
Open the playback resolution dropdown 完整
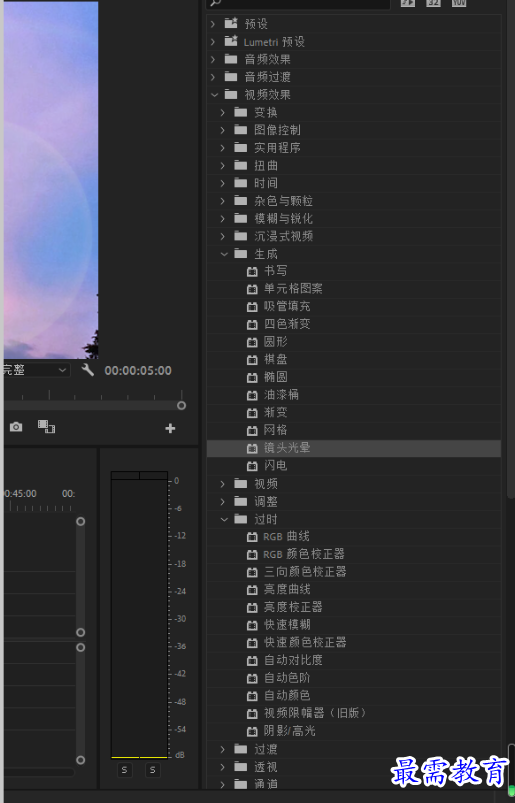tap(36, 370)
